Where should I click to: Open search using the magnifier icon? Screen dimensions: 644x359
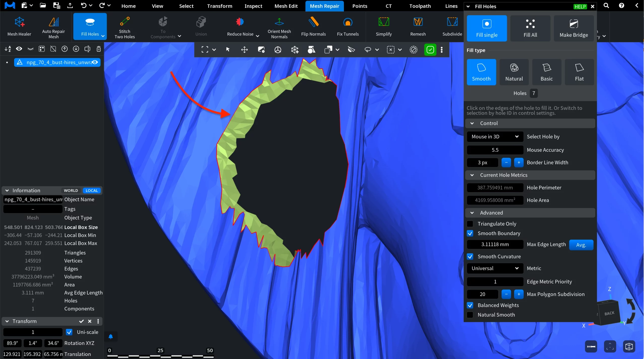[606, 6]
